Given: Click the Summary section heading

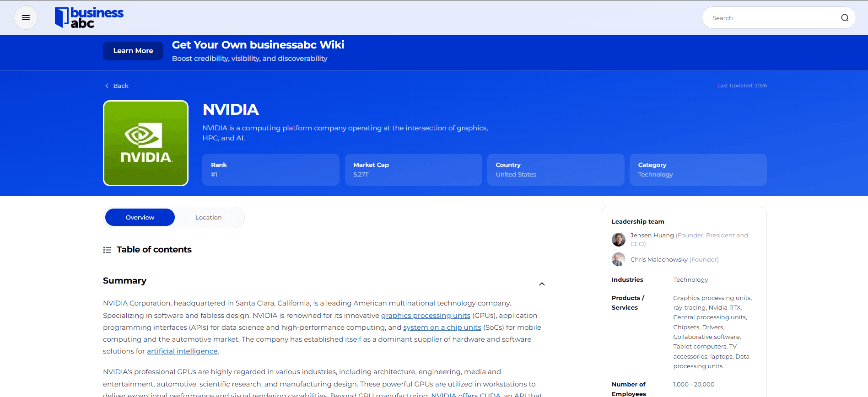Looking at the screenshot, I should point(124,281).
